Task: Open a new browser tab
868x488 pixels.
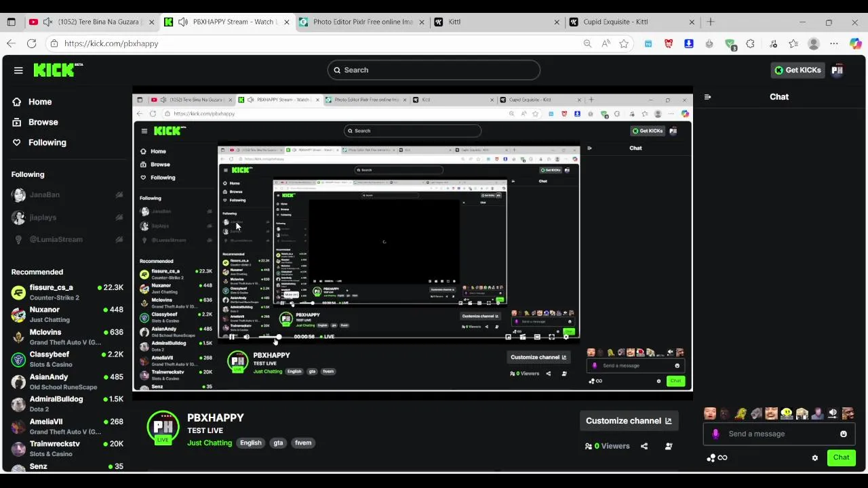Action: pyautogui.click(x=710, y=22)
